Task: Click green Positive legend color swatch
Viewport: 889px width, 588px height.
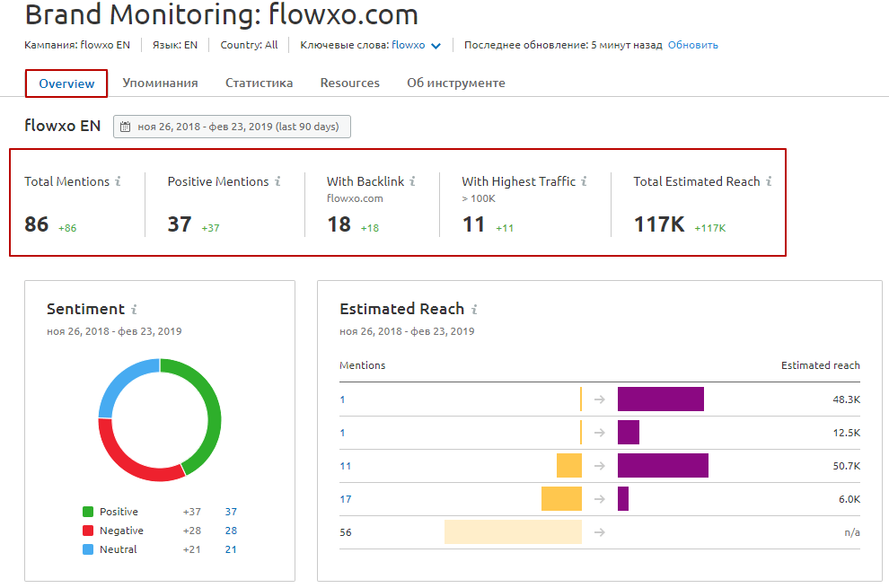Action: pyautogui.click(x=88, y=512)
